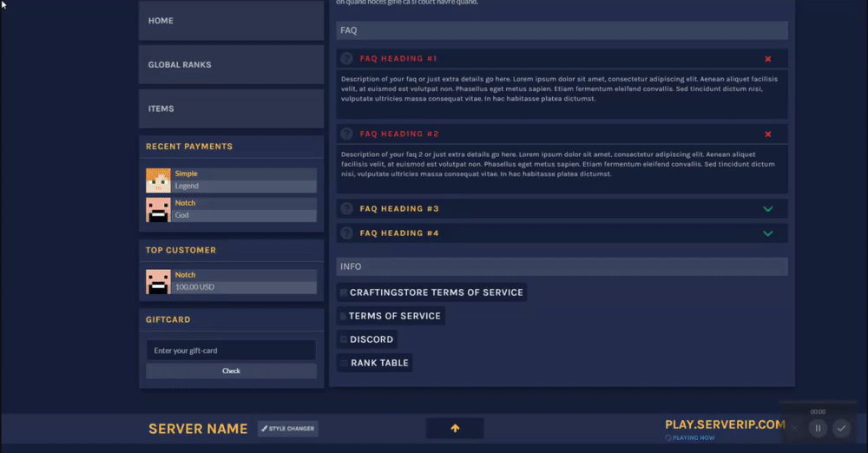Click the Discord button's icon
This screenshot has height=453, width=868.
point(343,339)
